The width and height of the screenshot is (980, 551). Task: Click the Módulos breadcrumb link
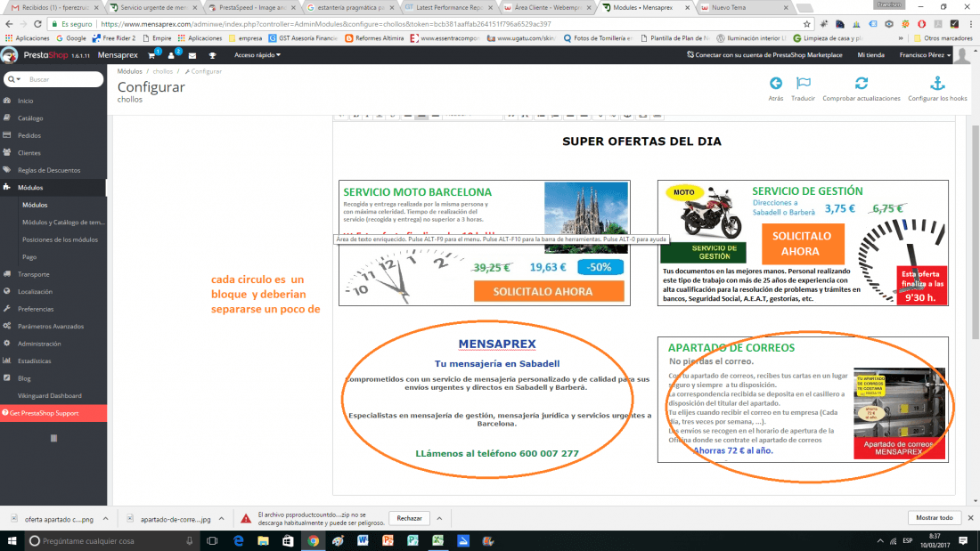pyautogui.click(x=129, y=71)
